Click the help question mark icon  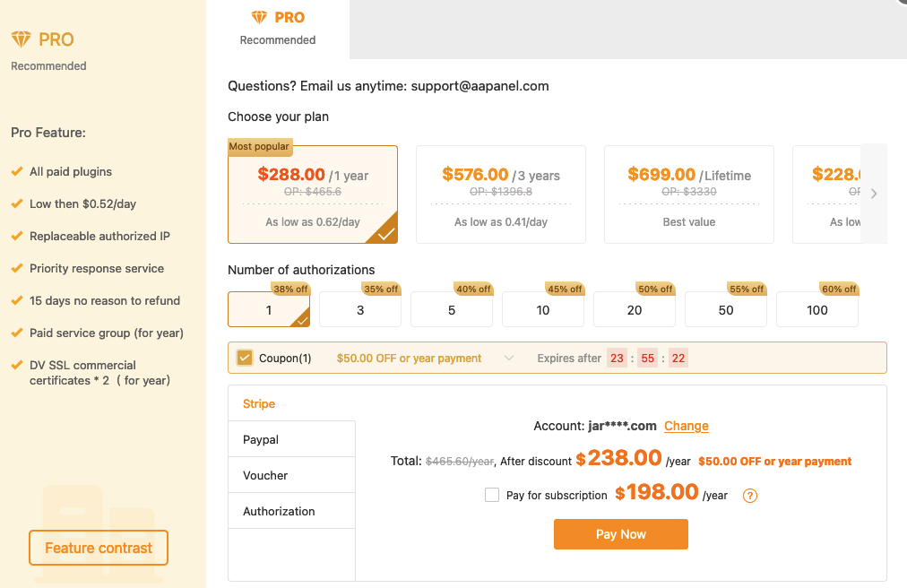pos(751,496)
